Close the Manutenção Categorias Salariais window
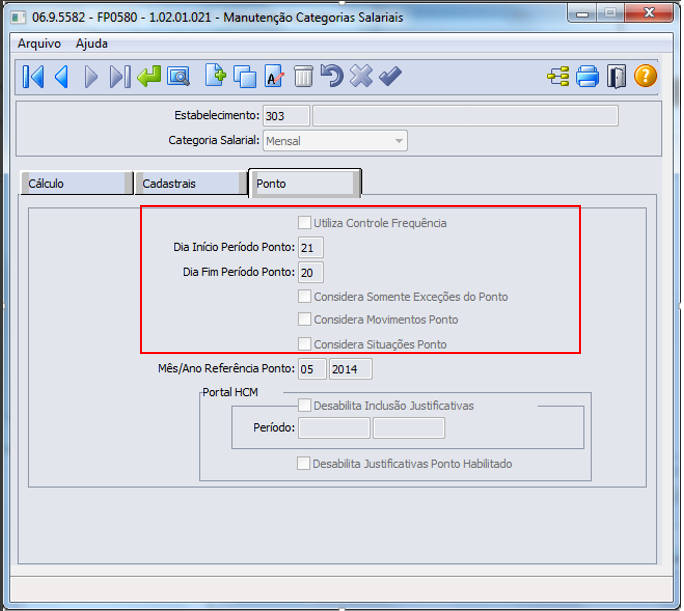This screenshot has height=611, width=684. [649, 13]
